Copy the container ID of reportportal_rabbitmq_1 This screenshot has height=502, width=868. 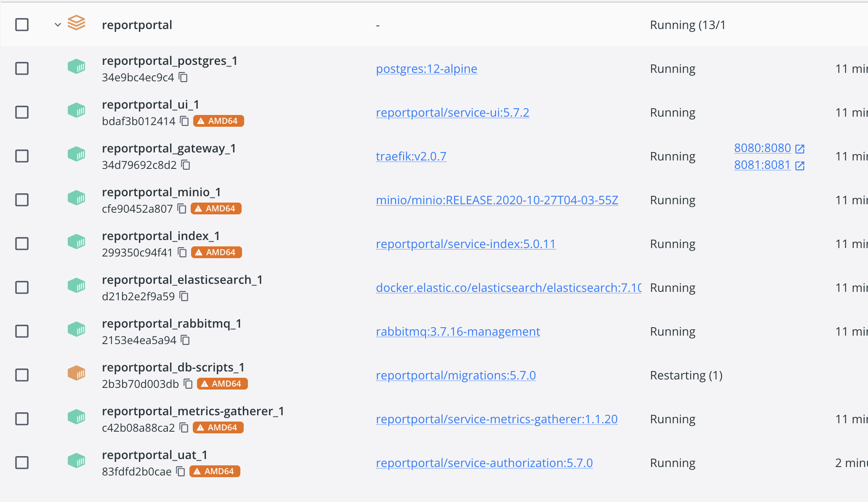[185, 340]
